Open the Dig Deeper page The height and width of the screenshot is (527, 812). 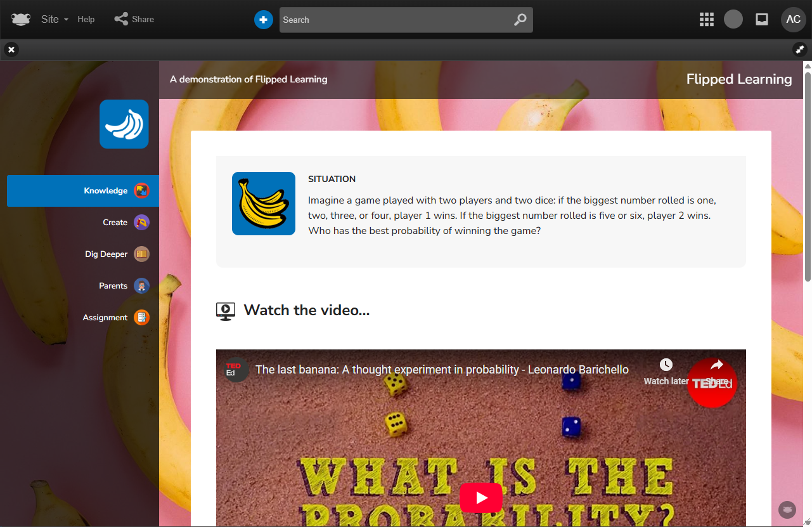click(x=106, y=254)
